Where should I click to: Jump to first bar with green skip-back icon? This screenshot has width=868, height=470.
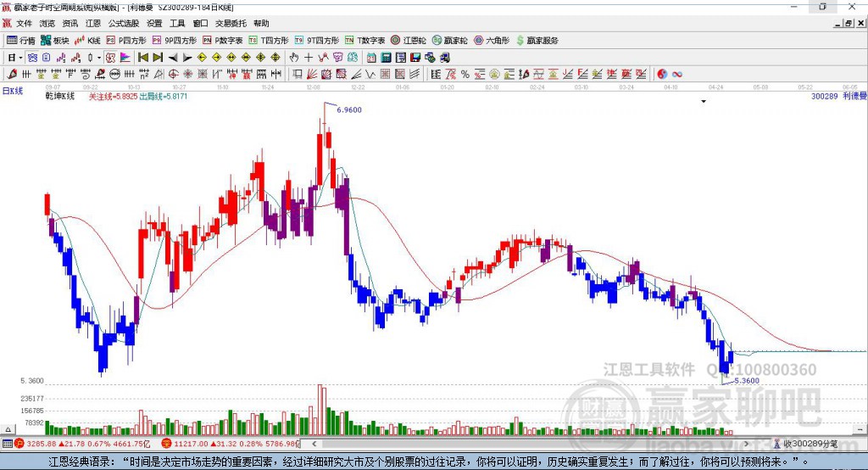[142, 58]
